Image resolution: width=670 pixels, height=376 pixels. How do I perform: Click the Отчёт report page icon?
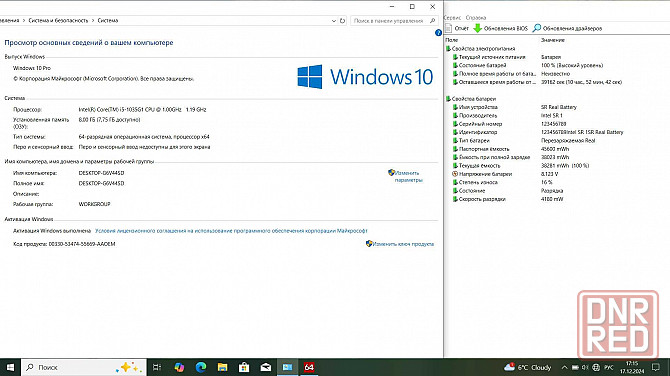point(448,28)
